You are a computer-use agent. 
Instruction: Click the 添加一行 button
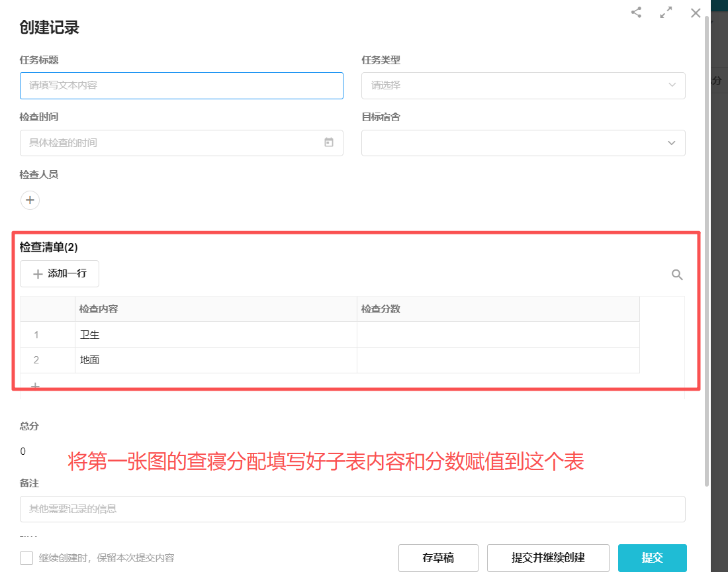click(x=60, y=273)
